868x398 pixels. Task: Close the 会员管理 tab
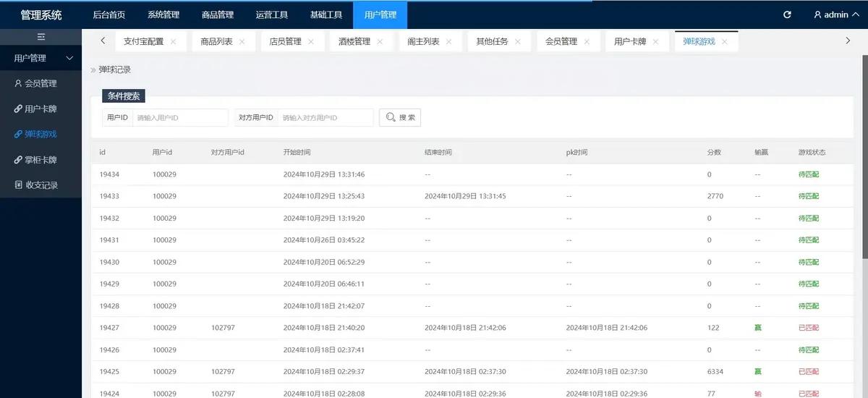pyautogui.click(x=587, y=42)
